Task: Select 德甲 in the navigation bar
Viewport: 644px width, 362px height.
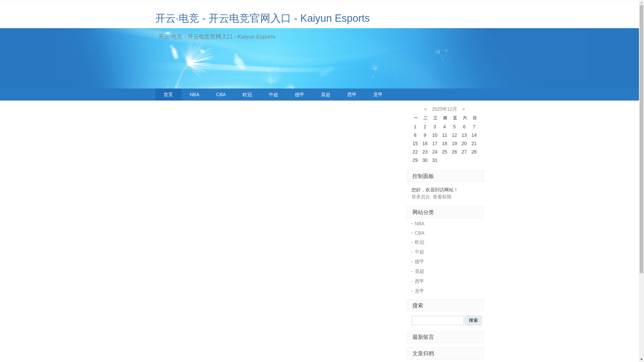Action: coord(299,95)
